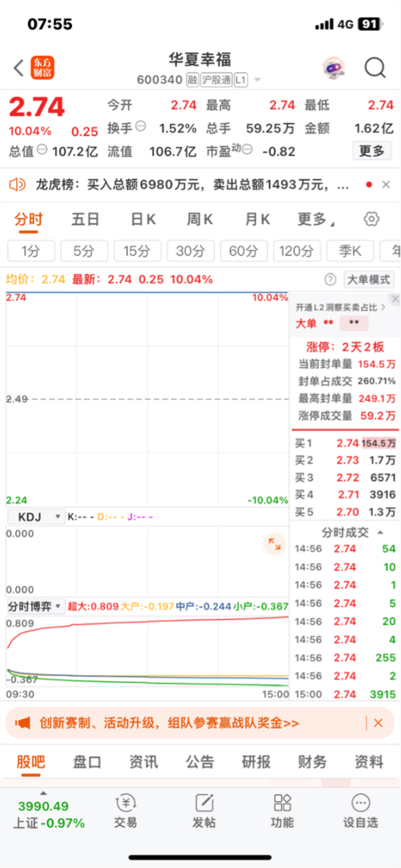Select the 30分 period button
This screenshot has height=868, width=401.
click(190, 251)
